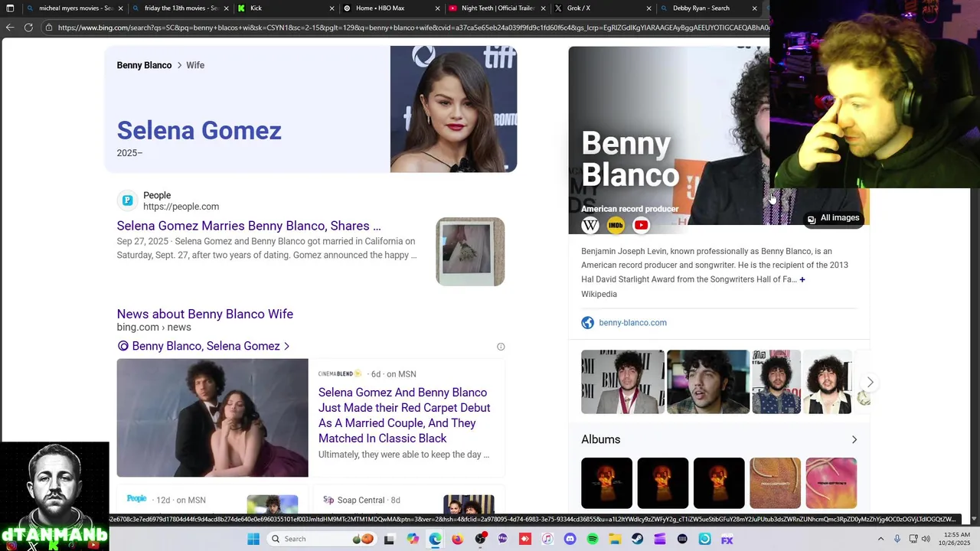Click the browser back arrow

[10, 28]
